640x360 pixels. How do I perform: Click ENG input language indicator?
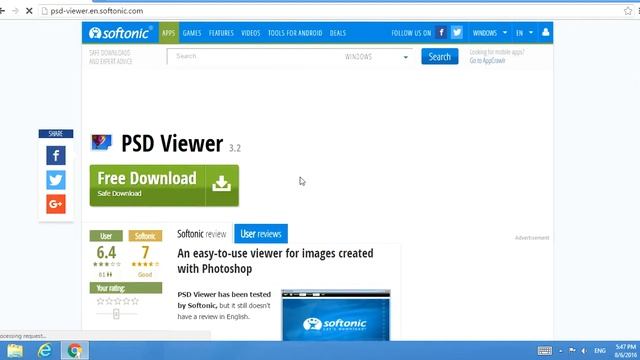tap(600, 351)
